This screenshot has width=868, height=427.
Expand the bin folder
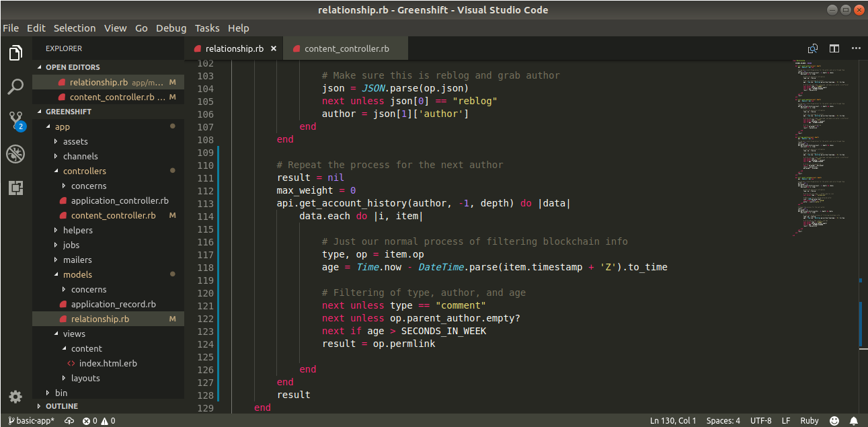(x=108, y=393)
